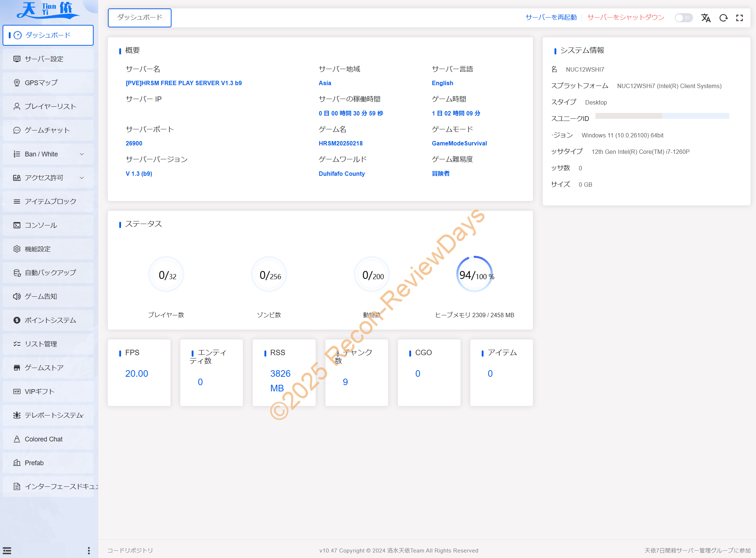The height and width of the screenshot is (558, 756).
Task: Click the refresh page icon
Action: (723, 18)
